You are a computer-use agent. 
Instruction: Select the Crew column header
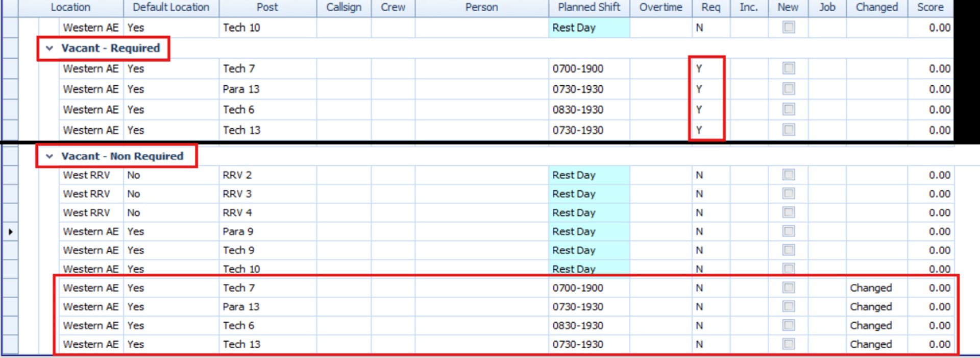click(x=393, y=7)
